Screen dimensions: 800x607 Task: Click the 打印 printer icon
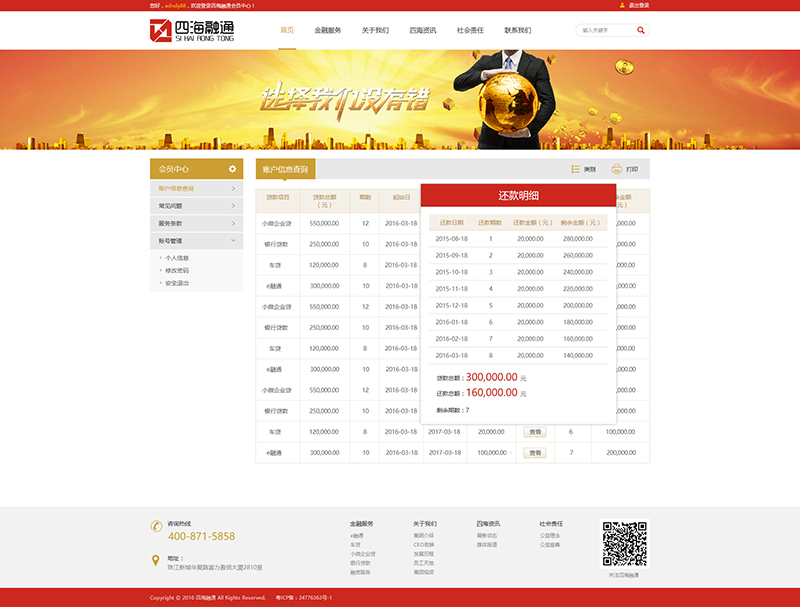coord(616,169)
